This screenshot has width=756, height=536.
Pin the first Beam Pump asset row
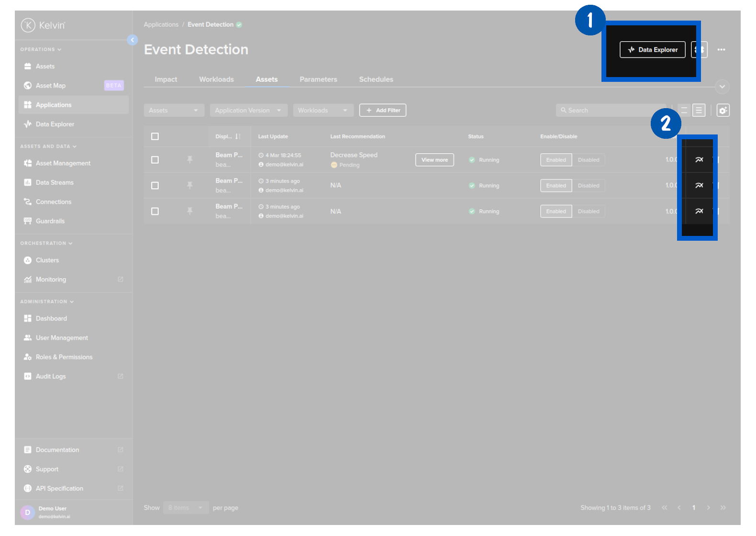(x=190, y=160)
